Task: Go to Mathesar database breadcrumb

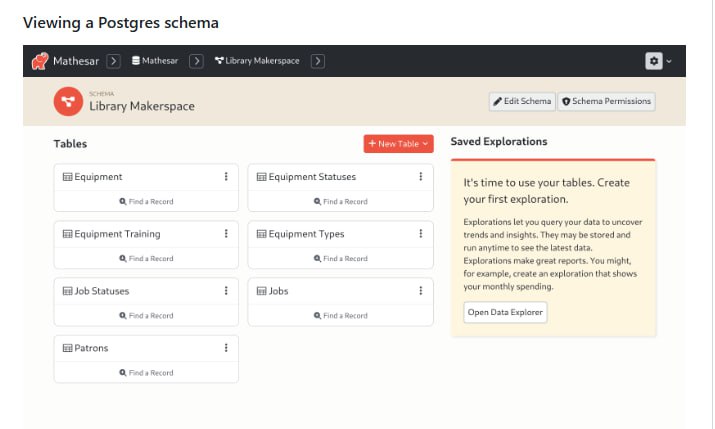Action: point(155,61)
